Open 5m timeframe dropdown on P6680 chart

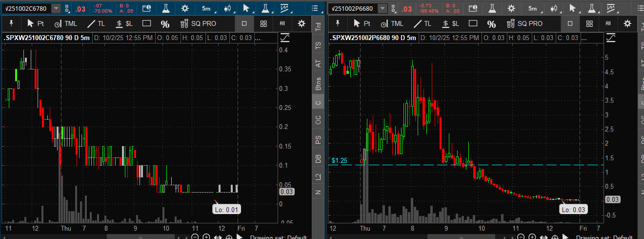point(532,8)
